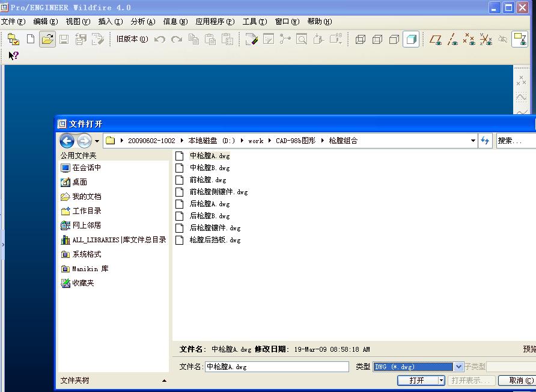Select 收藏夹 favorites

pos(78,283)
